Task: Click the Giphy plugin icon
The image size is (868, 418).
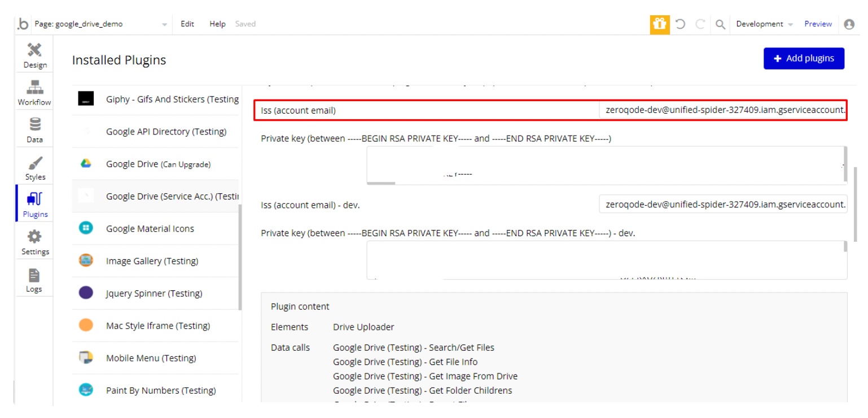Action: (86, 99)
